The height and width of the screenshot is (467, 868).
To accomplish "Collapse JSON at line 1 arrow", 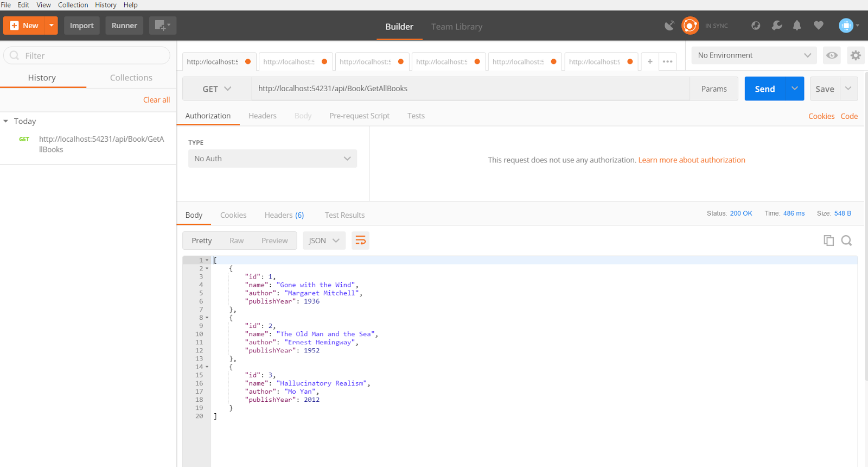I will pos(207,260).
